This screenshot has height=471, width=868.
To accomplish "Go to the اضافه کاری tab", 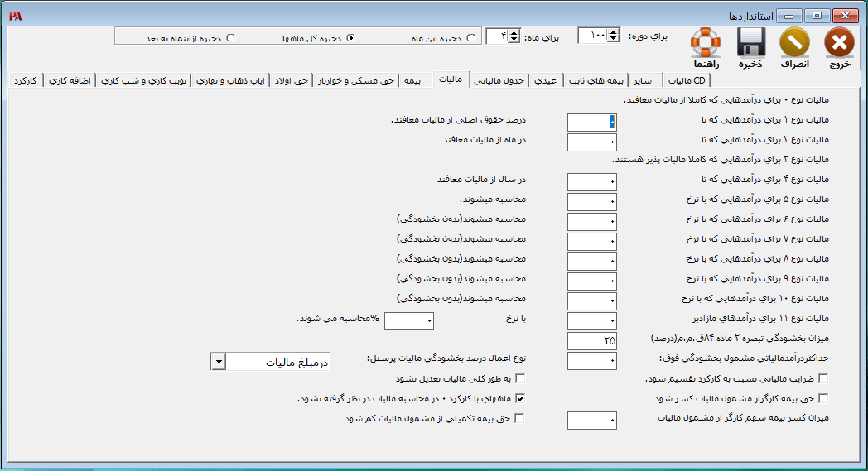I will tap(72, 80).
